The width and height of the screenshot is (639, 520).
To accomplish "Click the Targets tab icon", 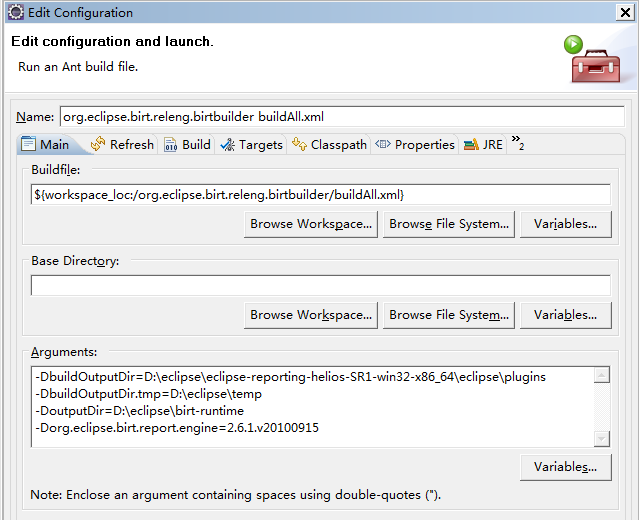I will (227, 145).
